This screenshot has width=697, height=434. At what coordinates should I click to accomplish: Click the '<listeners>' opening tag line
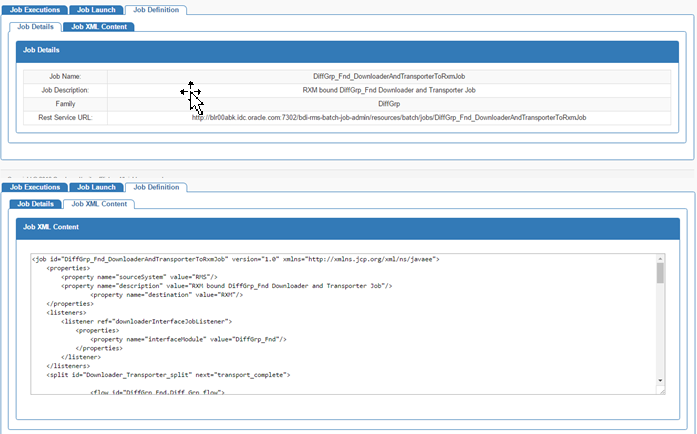[66, 313]
